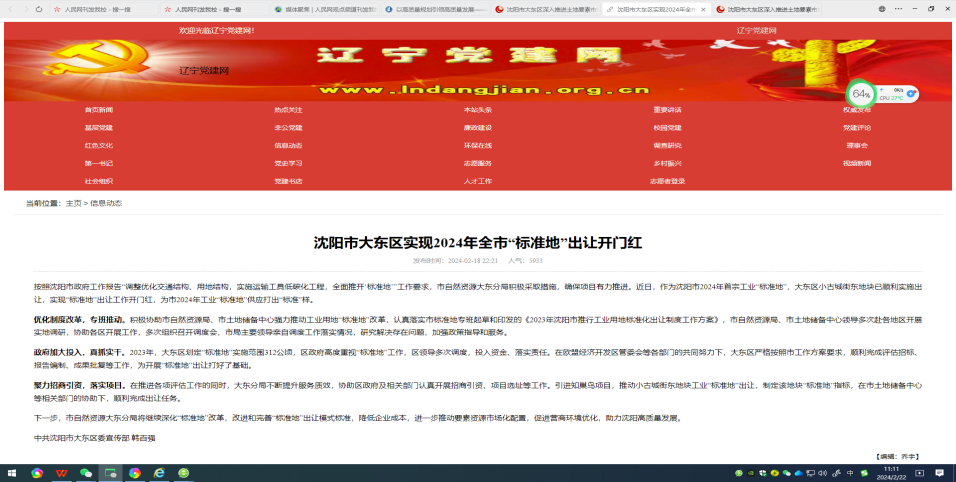Open WPS Office from the taskbar
The image size is (956, 482).
[62, 472]
